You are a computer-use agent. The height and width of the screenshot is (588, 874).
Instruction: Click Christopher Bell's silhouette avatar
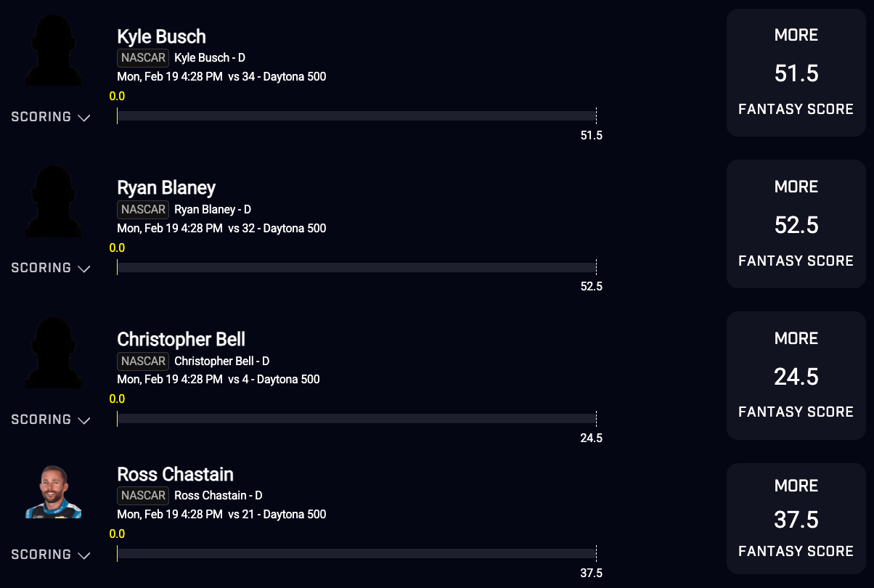[53, 354]
